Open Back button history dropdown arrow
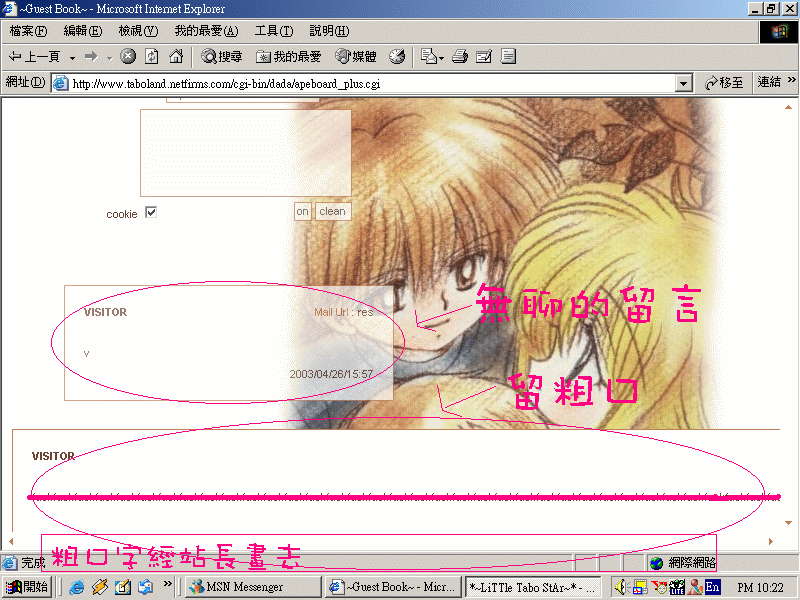The width and height of the screenshot is (800, 600). point(72,58)
